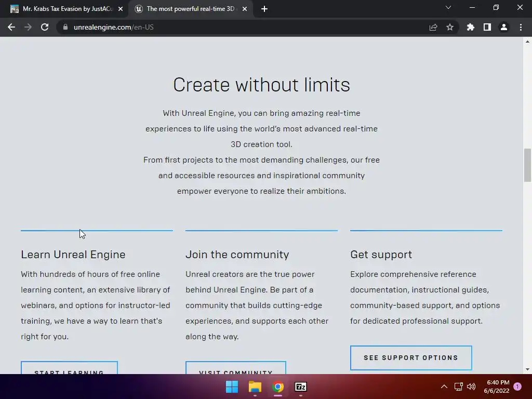Click "along the way." text line
The width and height of the screenshot is (532, 399).
pyautogui.click(x=212, y=337)
